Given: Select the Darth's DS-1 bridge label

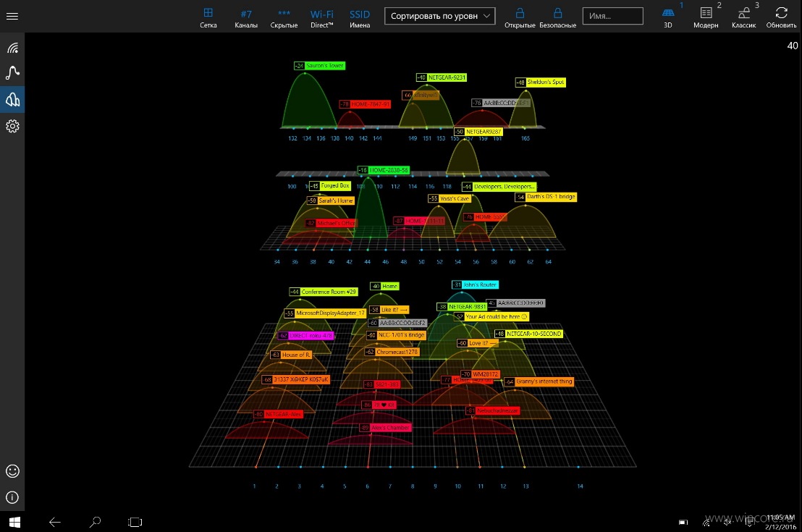Looking at the screenshot, I should click(546, 197).
